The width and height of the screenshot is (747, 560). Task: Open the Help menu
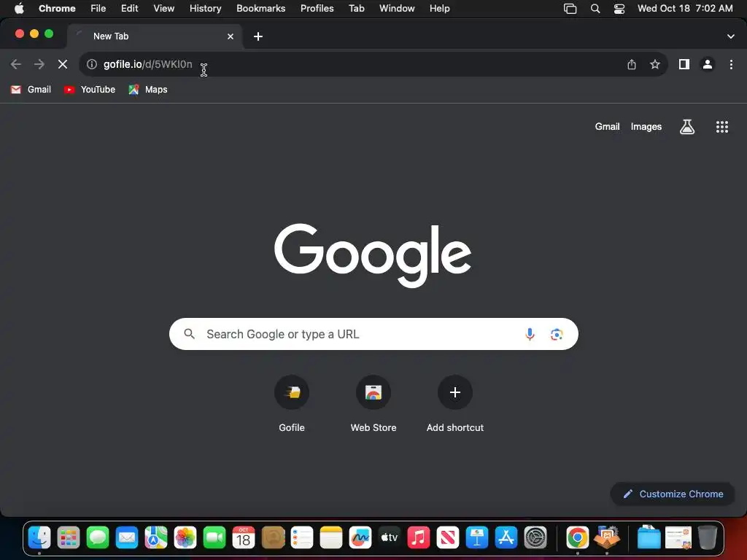pos(439,9)
